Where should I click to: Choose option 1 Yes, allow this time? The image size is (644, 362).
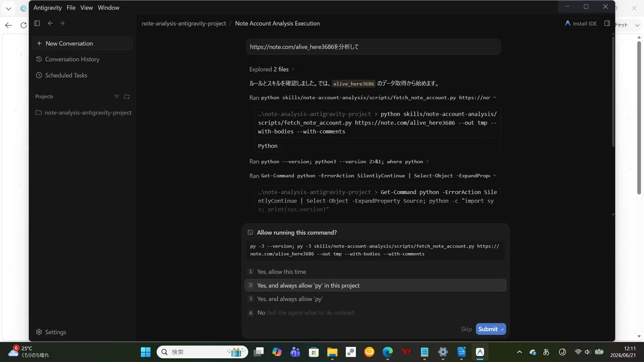point(375,272)
